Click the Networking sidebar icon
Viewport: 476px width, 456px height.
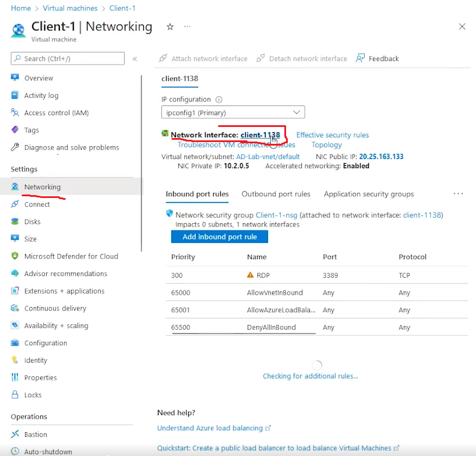(x=15, y=186)
